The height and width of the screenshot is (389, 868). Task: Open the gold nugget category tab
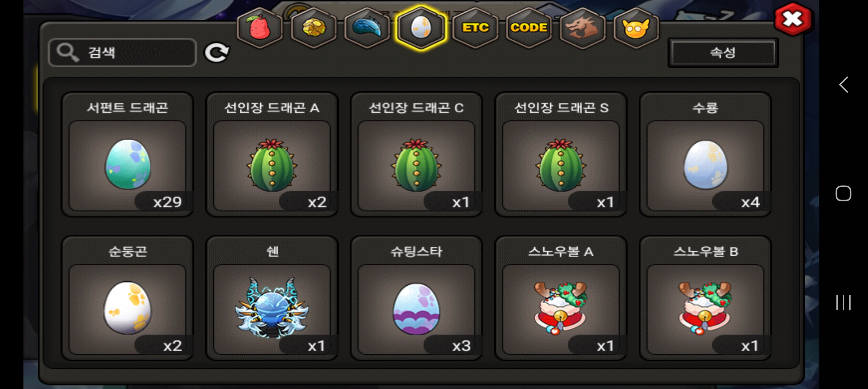coord(314,28)
